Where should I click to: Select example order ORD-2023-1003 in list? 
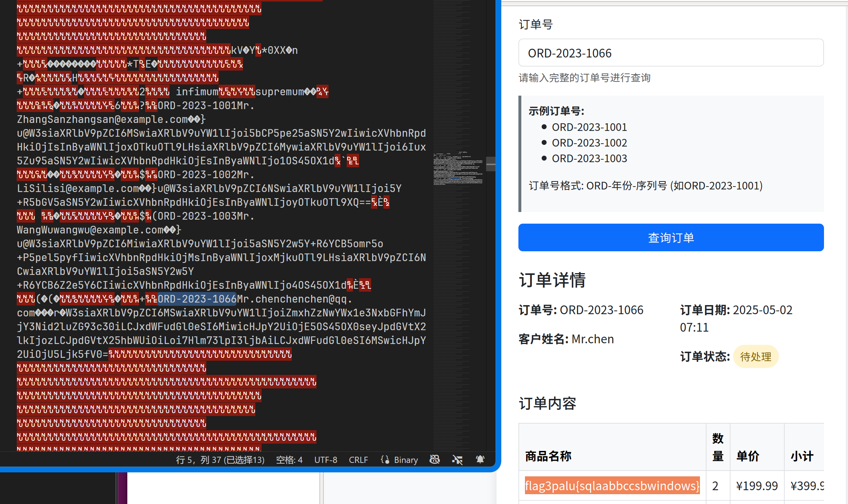(x=589, y=159)
